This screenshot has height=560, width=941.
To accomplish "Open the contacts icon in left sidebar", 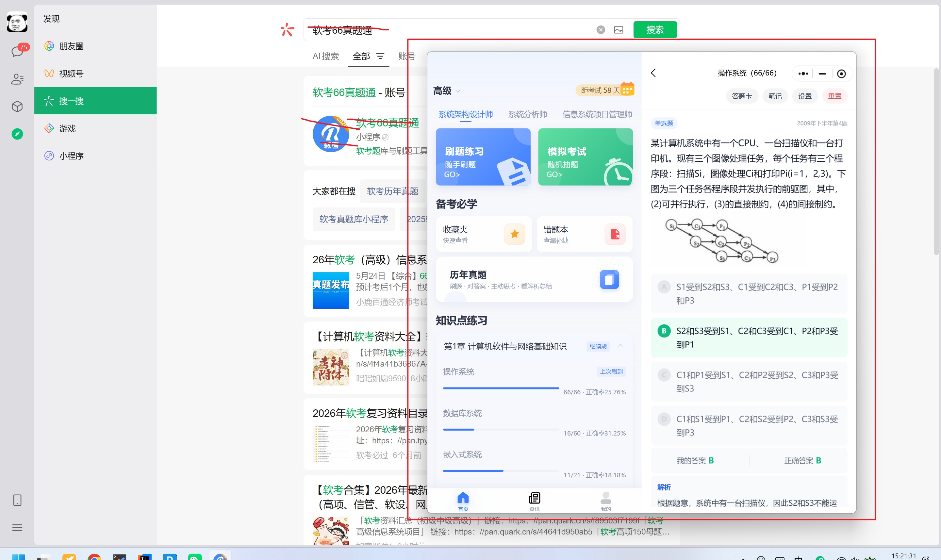I will tap(17, 79).
